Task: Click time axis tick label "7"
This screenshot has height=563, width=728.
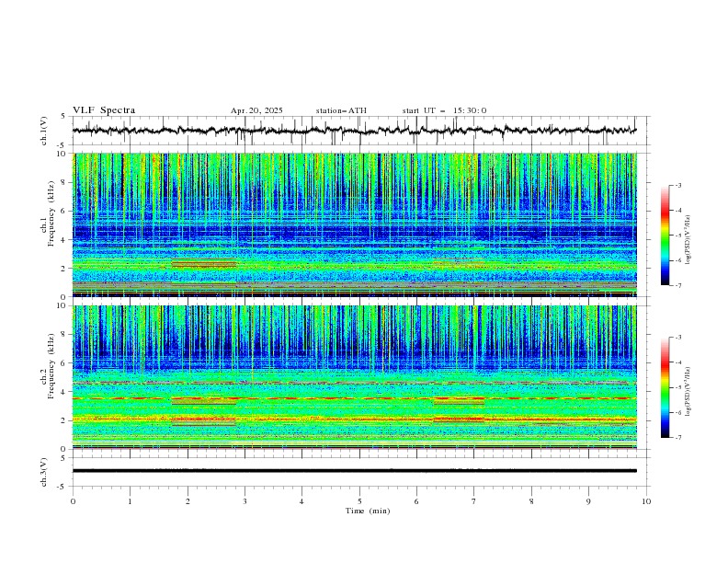Action: click(474, 501)
